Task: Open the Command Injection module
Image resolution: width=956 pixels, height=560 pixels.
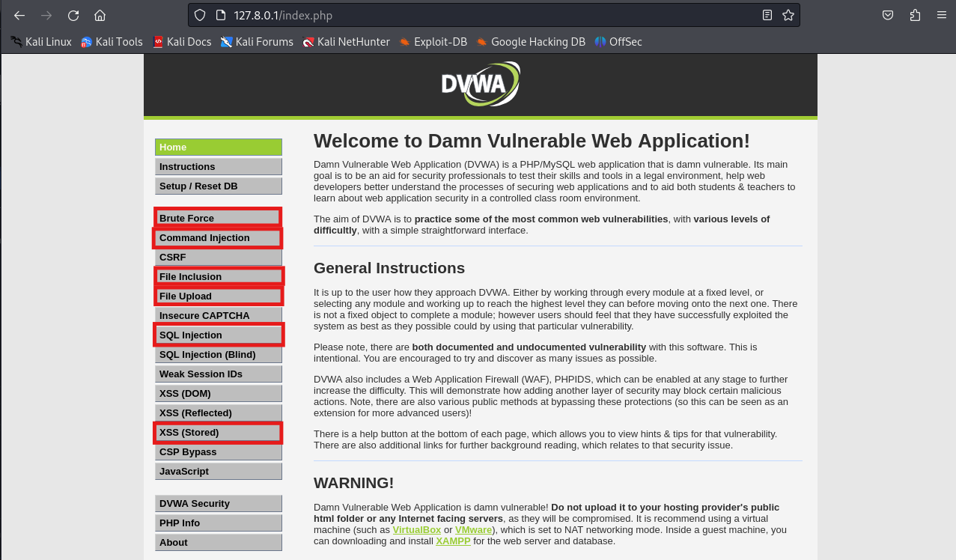Action: [219, 238]
